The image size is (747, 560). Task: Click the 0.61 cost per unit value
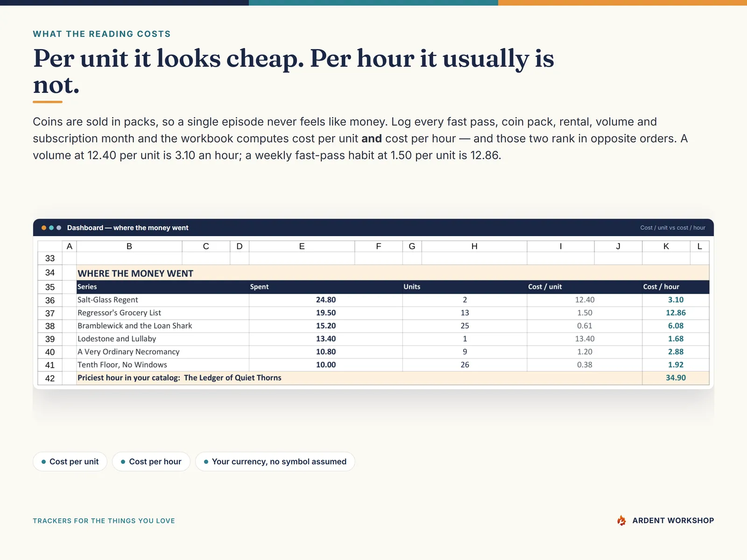[x=585, y=326]
